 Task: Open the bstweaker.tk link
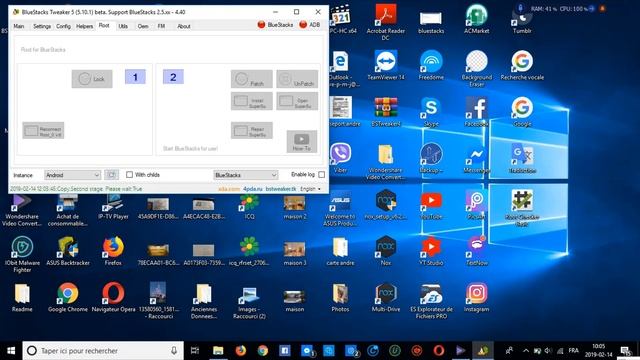point(281,189)
